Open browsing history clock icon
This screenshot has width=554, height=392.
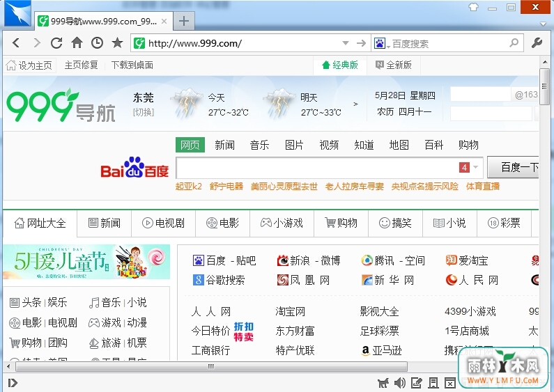(97, 43)
